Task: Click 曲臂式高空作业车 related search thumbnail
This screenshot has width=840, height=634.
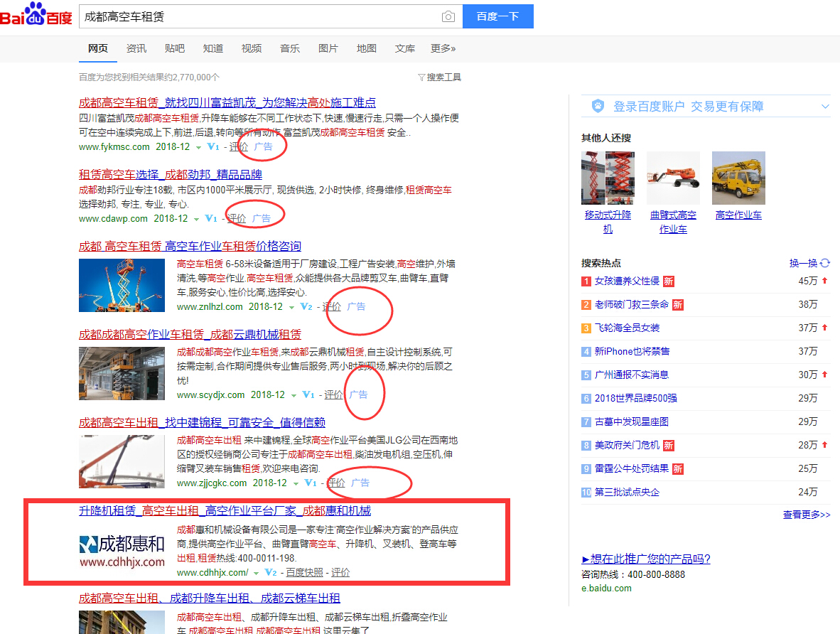Action: [674, 178]
